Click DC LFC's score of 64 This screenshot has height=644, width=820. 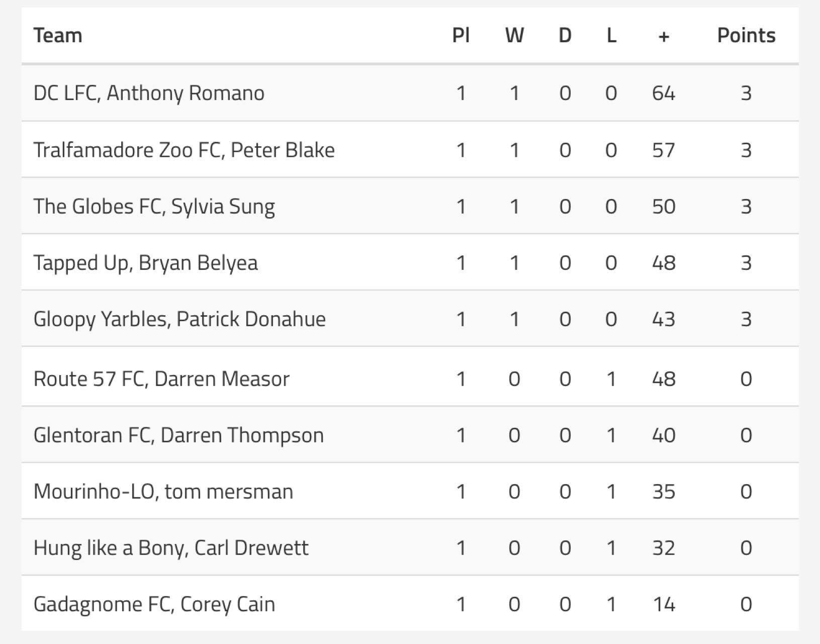pyautogui.click(x=664, y=93)
